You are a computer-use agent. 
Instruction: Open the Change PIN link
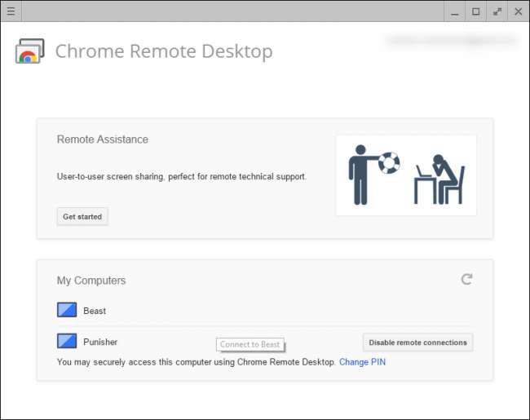click(362, 362)
